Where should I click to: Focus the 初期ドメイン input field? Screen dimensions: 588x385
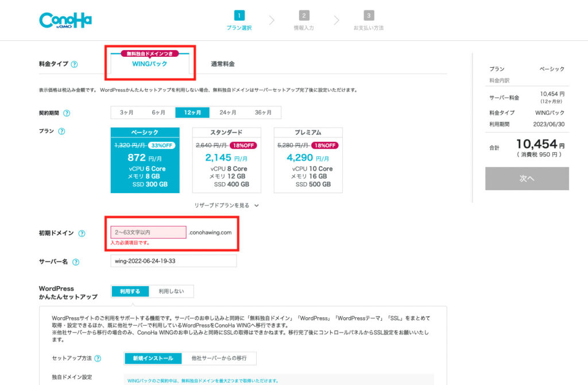(x=149, y=232)
